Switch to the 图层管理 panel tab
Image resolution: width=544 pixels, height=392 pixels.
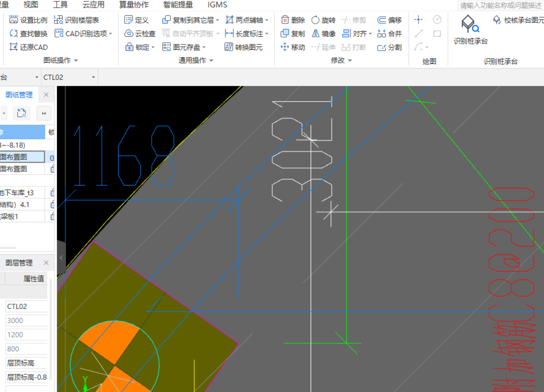19,263
